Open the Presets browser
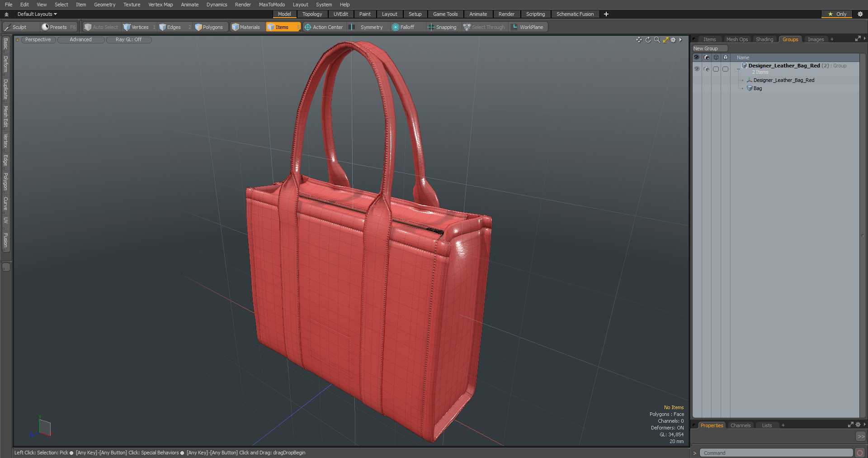This screenshot has width=868, height=458. click(x=59, y=27)
